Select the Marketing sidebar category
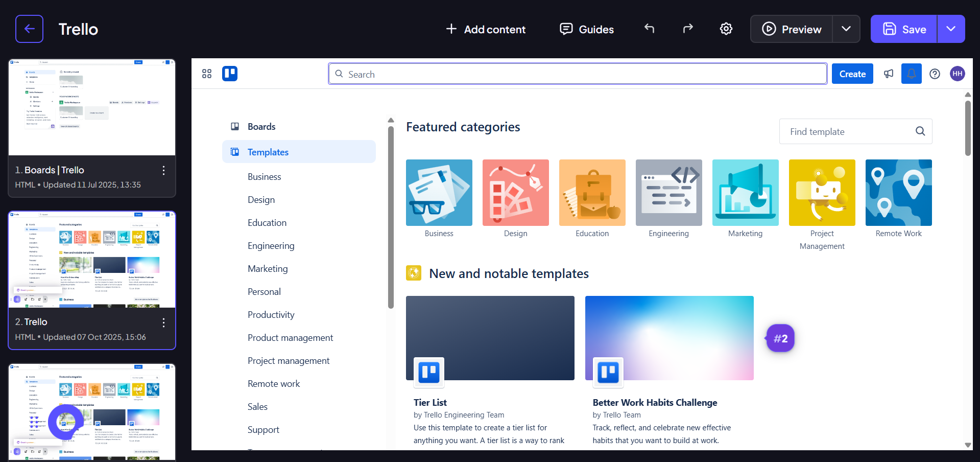The height and width of the screenshot is (462, 980). 268,269
